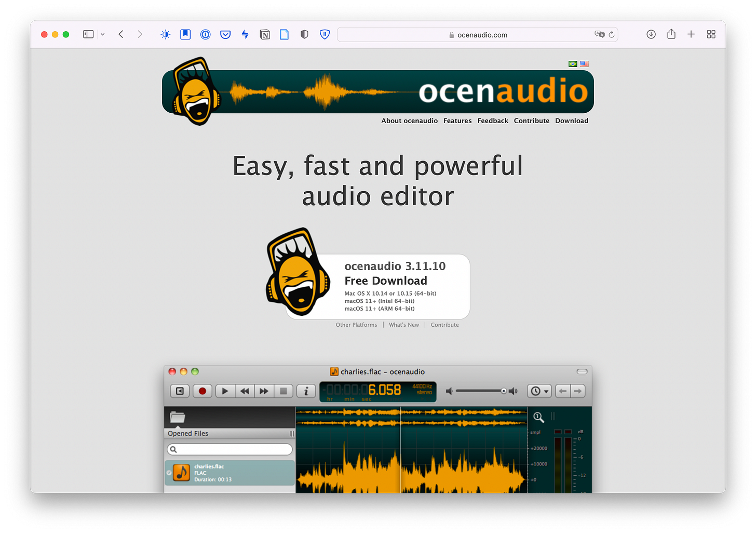Switch site language to US English flag
The width and height of the screenshot is (756, 533).
584,64
